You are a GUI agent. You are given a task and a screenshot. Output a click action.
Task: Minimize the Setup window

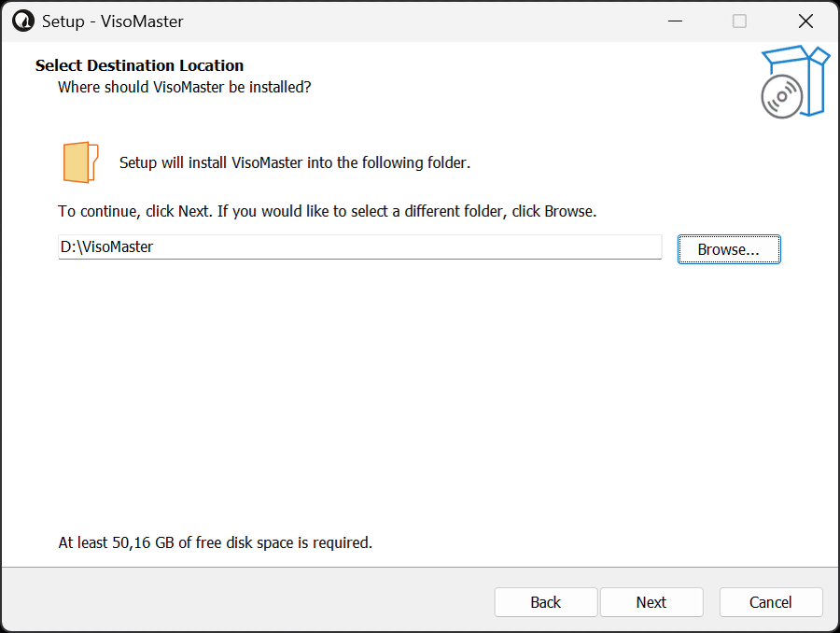(675, 21)
